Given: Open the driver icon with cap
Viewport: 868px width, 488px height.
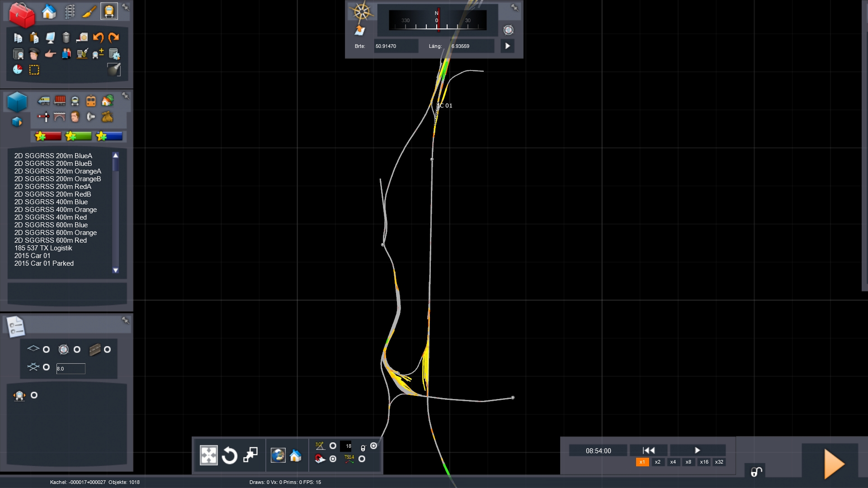Looking at the screenshot, I should click(34, 54).
